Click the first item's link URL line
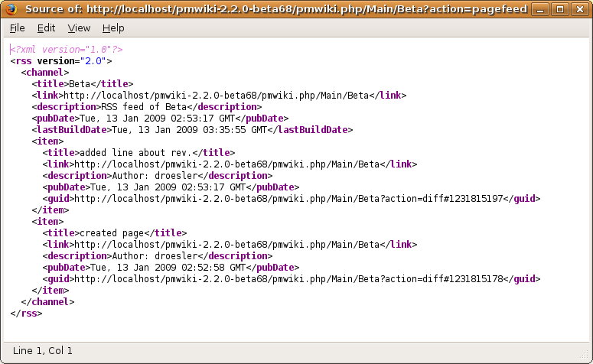Image resolution: width=593 pixels, height=364 pixels. tap(230, 164)
